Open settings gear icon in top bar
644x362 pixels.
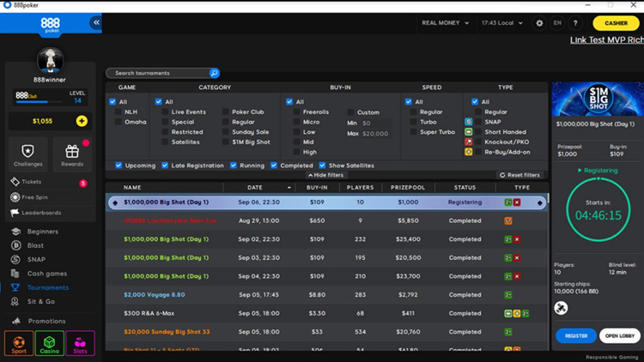coord(539,23)
